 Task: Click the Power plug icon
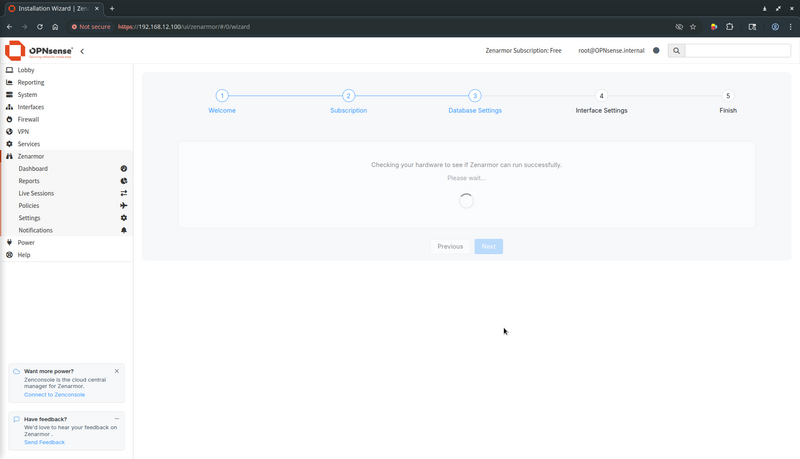pyautogui.click(x=9, y=242)
